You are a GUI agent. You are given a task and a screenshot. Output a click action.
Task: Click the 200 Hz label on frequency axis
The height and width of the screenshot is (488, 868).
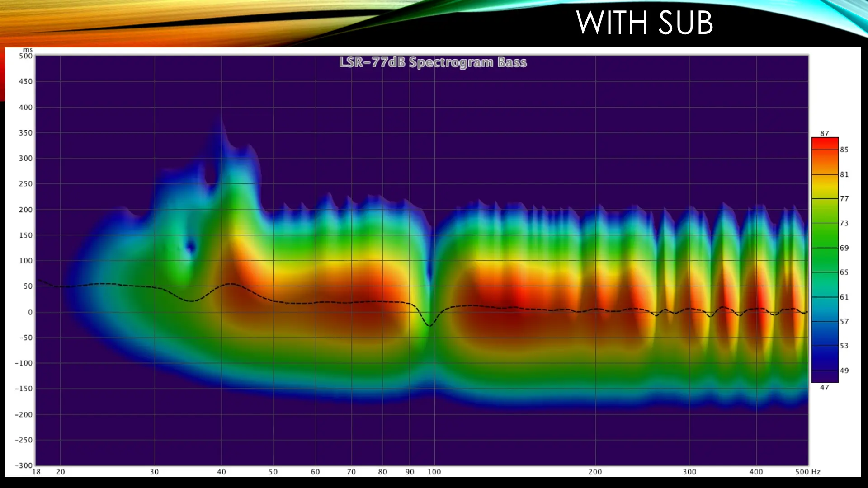(595, 472)
